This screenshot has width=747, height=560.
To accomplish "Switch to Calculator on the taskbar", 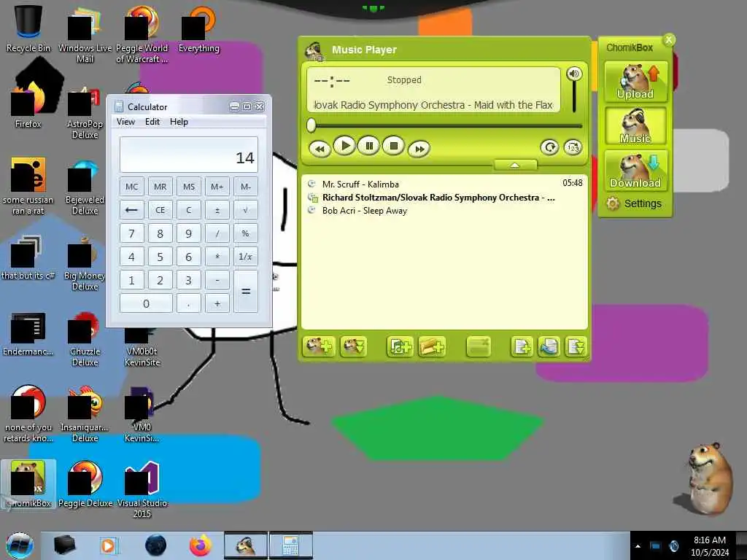I will 290,545.
